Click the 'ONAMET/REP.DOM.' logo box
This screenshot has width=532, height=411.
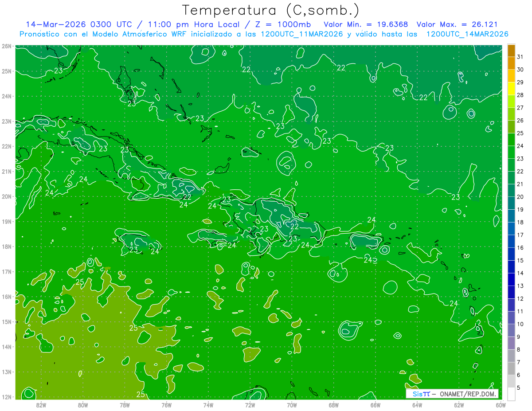click(452, 394)
